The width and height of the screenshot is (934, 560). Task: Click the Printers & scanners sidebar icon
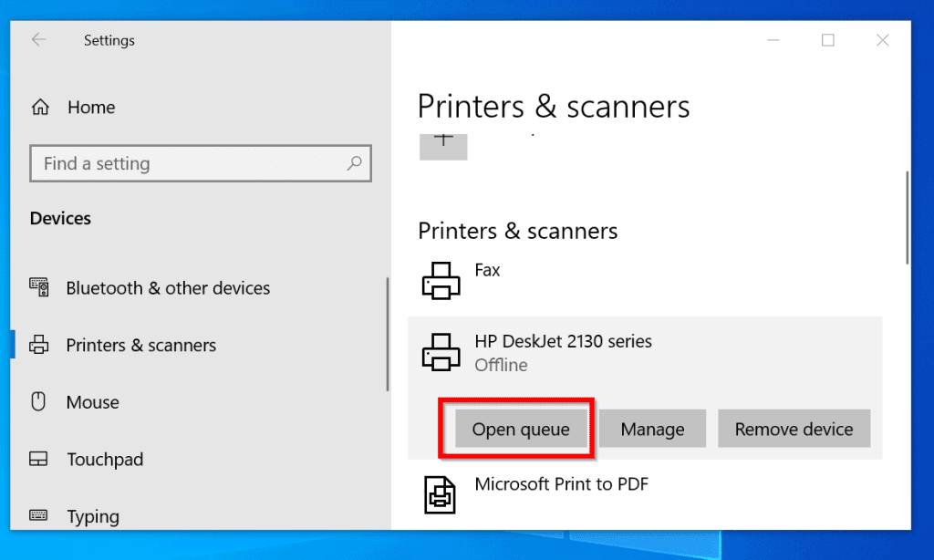click(39, 345)
